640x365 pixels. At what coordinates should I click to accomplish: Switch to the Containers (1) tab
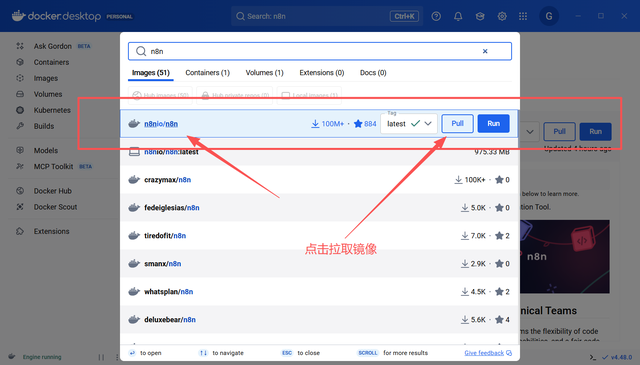click(207, 73)
